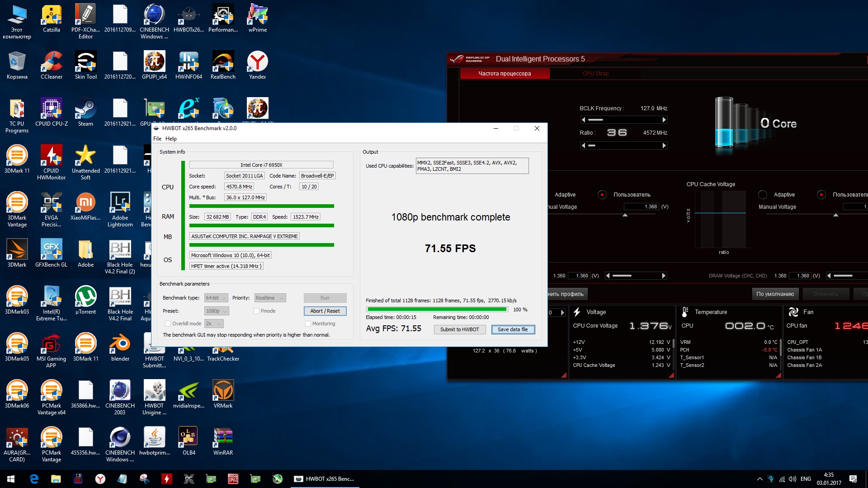Click the Abort / Reset button
868x488 pixels.
325,311
